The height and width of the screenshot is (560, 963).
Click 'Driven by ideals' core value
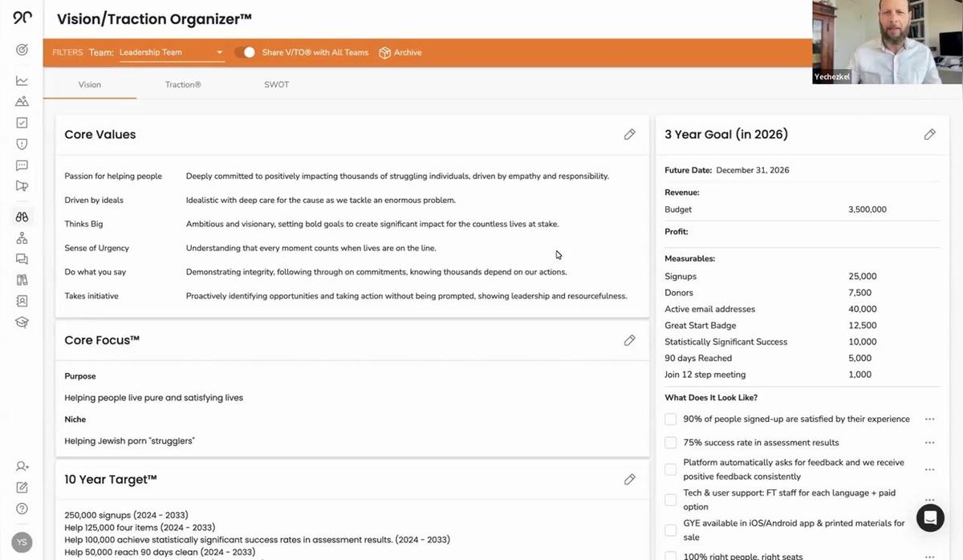[94, 201]
